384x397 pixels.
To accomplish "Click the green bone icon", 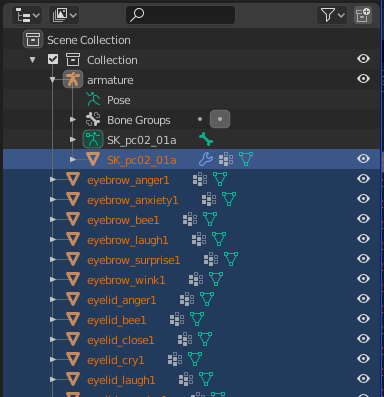I will tap(206, 139).
